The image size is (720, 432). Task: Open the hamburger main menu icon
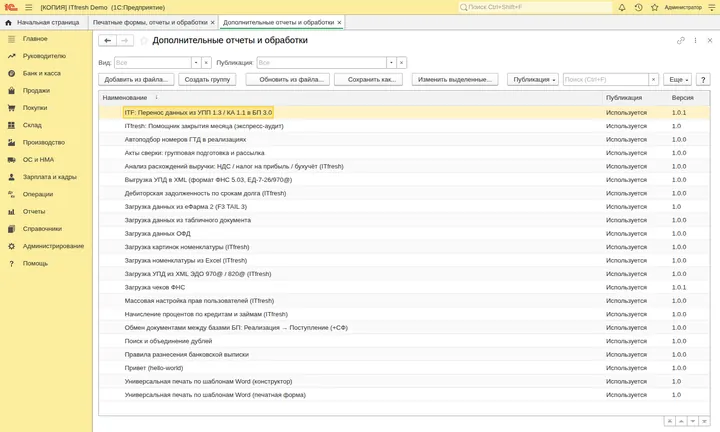tap(28, 7)
